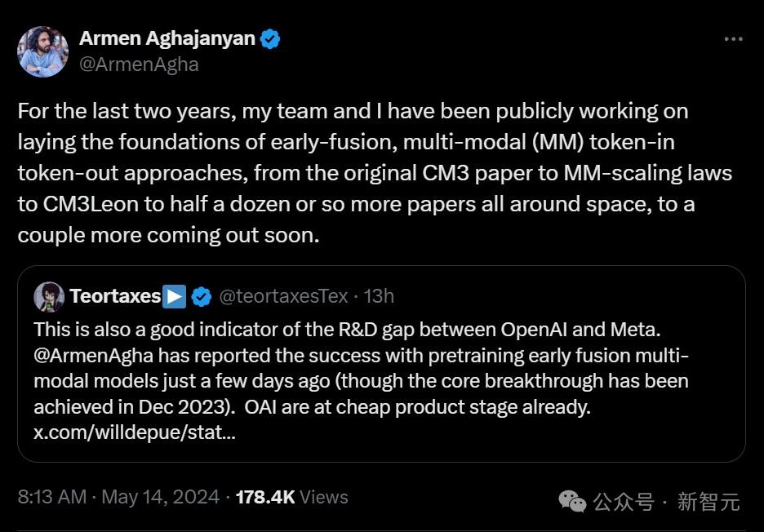Open Armen Aghajanyan's profile avatar

[42, 51]
